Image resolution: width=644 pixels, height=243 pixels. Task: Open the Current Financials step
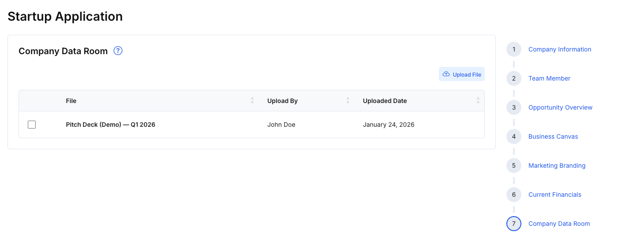pyautogui.click(x=554, y=195)
